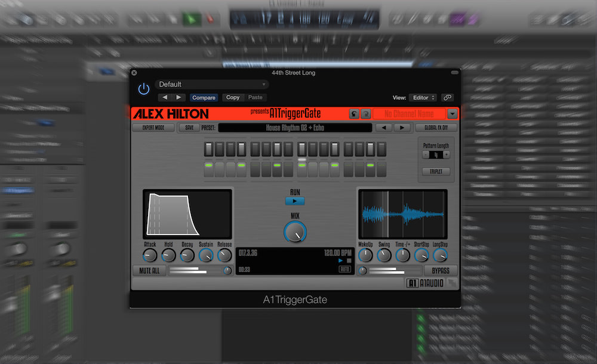This screenshot has width=597, height=364.
Task: Click small blue play icon under BPM
Action: point(340,261)
